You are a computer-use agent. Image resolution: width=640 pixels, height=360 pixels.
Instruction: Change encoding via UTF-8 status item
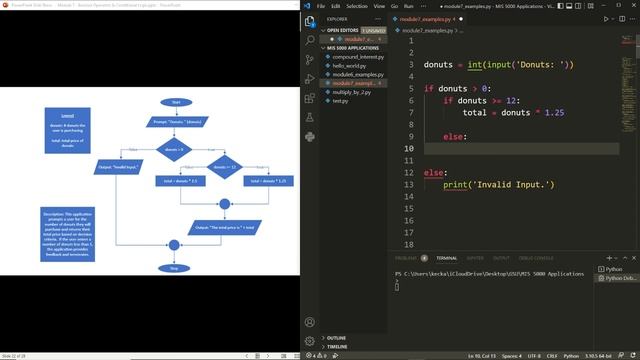534,356
